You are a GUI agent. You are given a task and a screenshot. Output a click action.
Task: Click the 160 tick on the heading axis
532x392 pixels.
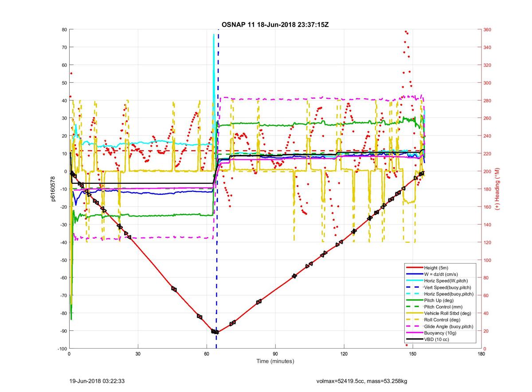(x=488, y=207)
